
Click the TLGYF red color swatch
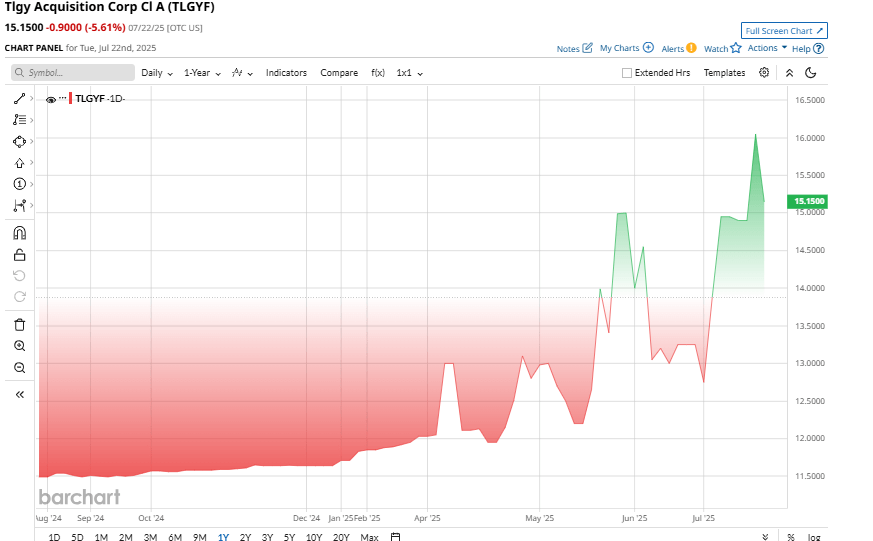pos(70,99)
